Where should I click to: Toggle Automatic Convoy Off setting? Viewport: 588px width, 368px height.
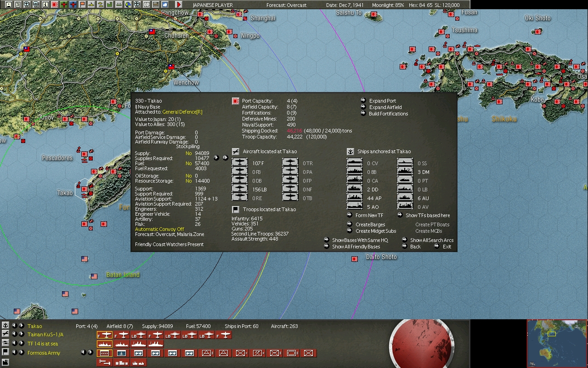tap(159, 229)
